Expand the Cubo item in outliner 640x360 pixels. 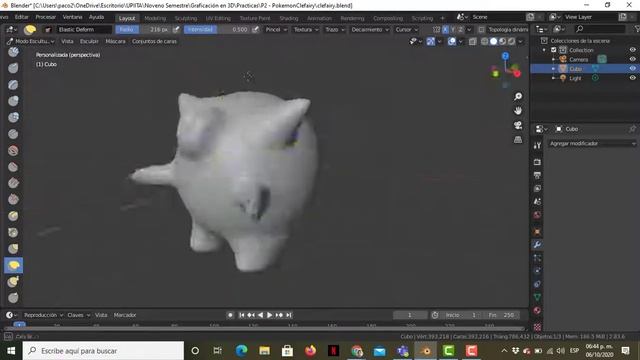553,69
